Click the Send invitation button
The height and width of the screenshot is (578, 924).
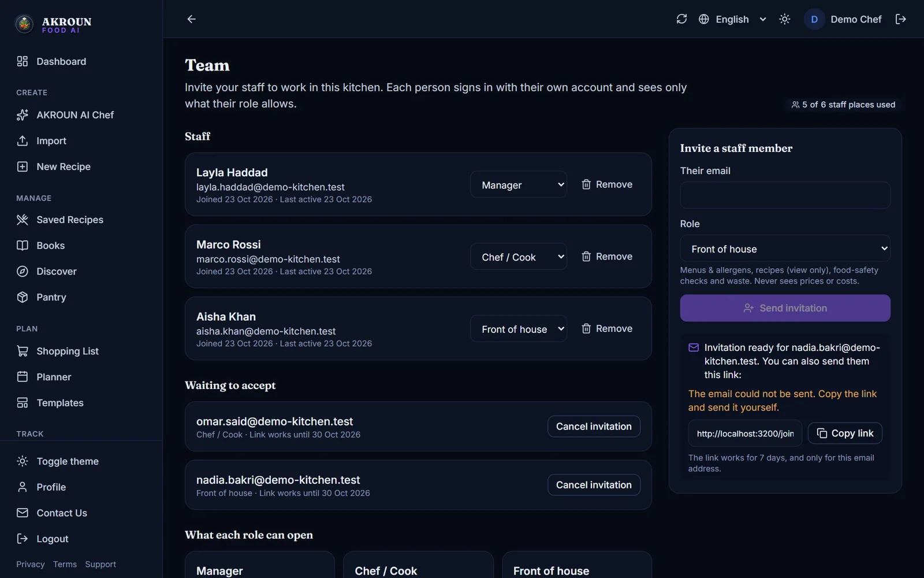tap(785, 308)
